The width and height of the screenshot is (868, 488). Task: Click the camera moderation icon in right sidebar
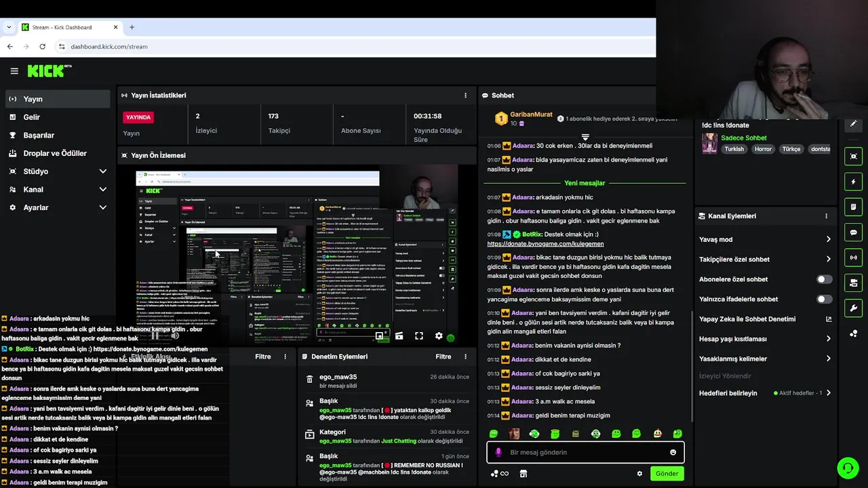(x=853, y=283)
